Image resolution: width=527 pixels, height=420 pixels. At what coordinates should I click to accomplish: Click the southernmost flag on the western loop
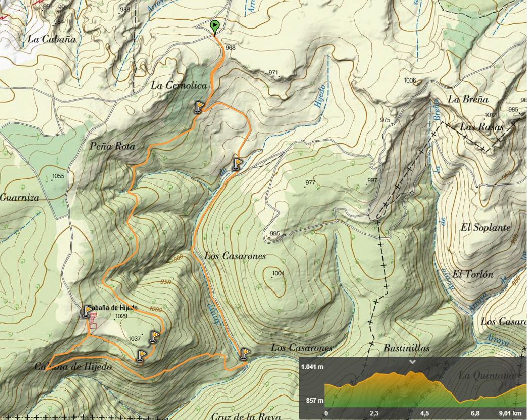(x=141, y=356)
